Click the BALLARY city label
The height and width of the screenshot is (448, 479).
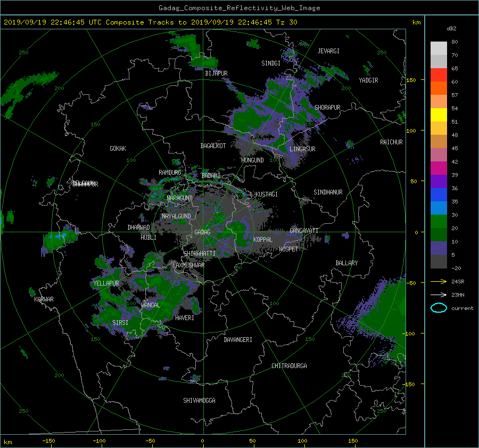click(346, 263)
